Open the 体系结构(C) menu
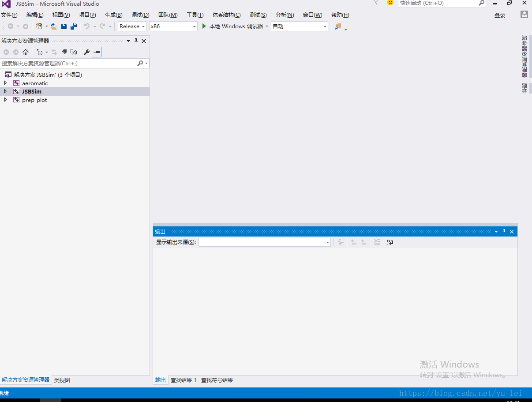Screen dimensions: 532x402 point(227,15)
